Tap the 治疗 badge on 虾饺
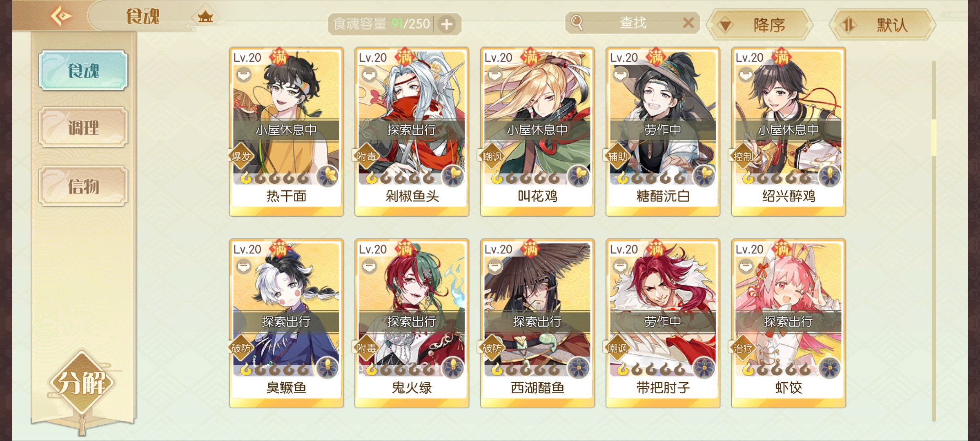Screen dimensions: 980x441 pos(743,348)
